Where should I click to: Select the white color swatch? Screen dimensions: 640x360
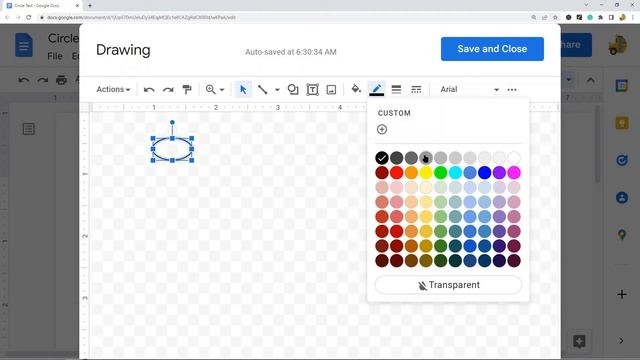[514, 158]
